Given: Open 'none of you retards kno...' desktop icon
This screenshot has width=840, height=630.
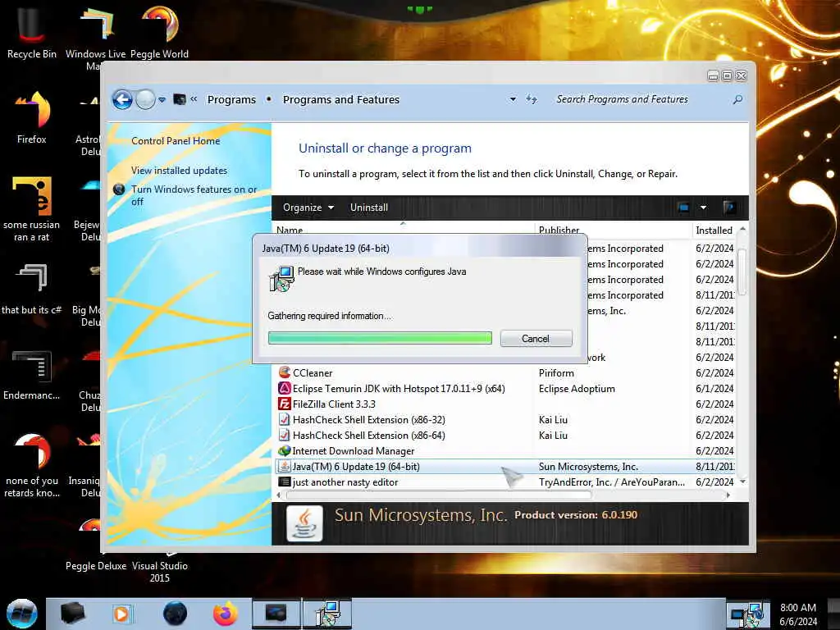Looking at the screenshot, I should pyautogui.click(x=32, y=465).
